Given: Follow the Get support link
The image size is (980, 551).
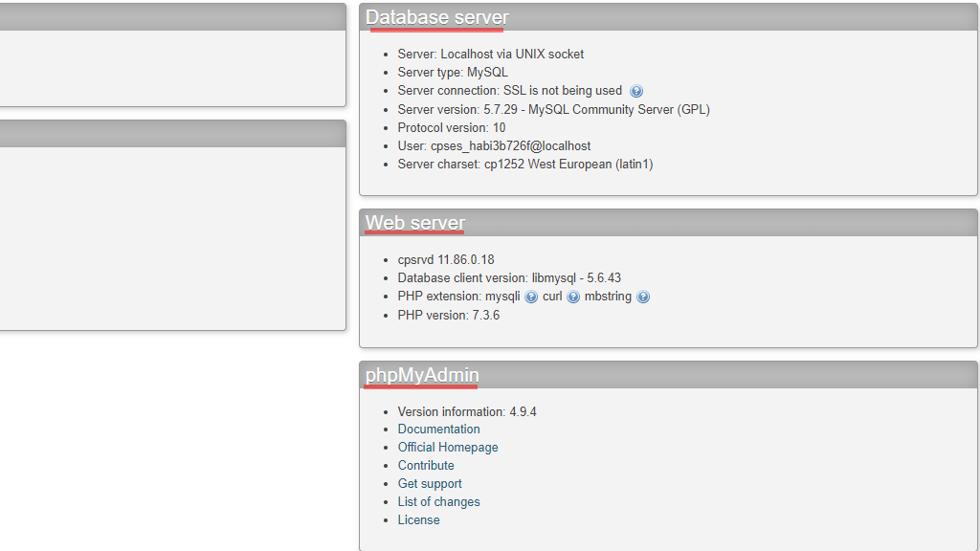Looking at the screenshot, I should (430, 483).
